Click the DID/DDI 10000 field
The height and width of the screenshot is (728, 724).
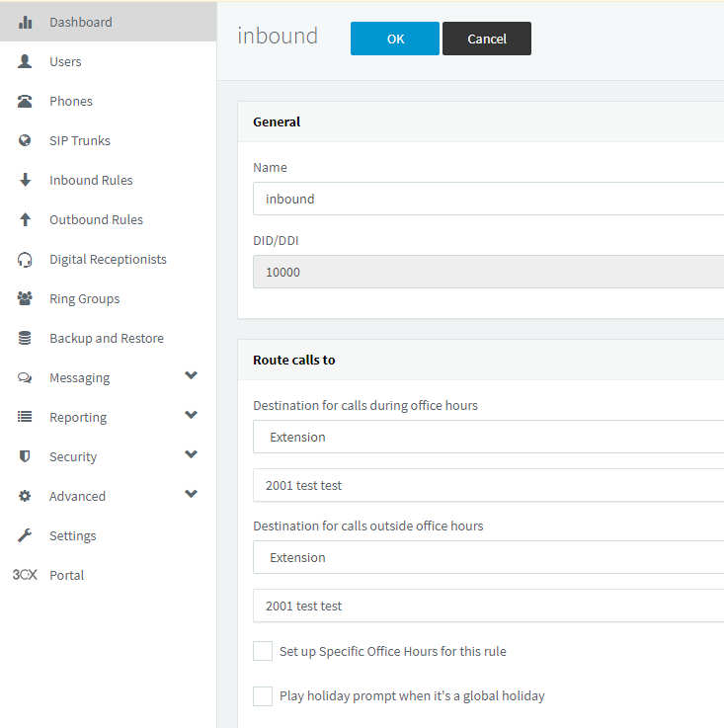click(x=489, y=272)
